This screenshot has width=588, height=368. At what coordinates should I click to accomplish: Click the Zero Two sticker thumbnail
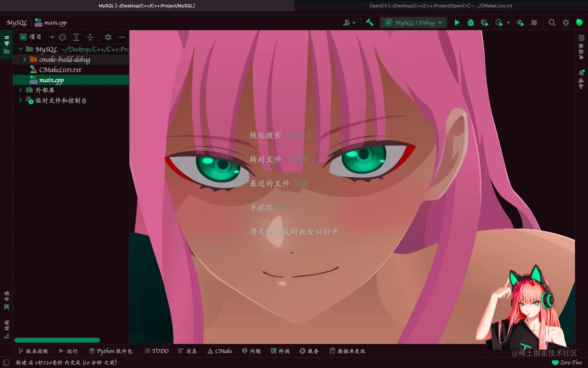pos(526,306)
